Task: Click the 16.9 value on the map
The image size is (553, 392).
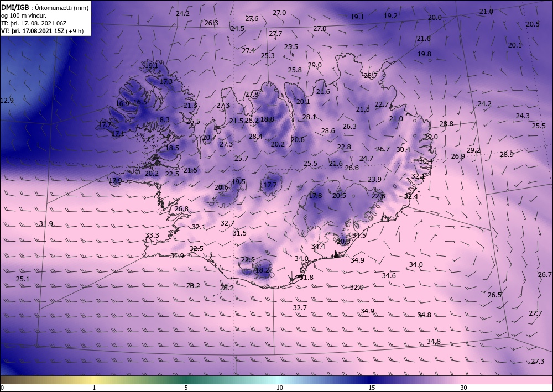Action: click(122, 103)
